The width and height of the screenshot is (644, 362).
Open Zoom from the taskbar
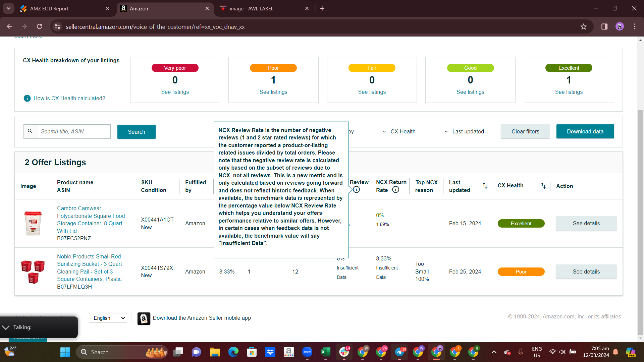307,352
